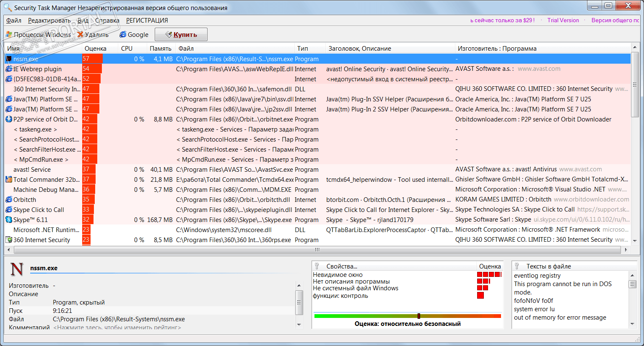Click the wrench icon beside Тексты в файле
Image resolution: width=644 pixels, height=346 pixels.
pos(517,266)
